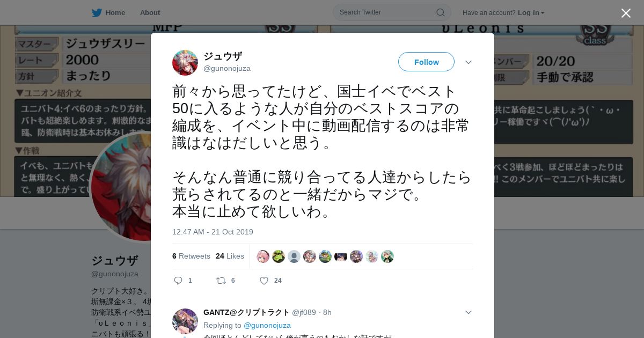
Task: Expand the tweet options chevron beside Follow
Action: coord(469,62)
